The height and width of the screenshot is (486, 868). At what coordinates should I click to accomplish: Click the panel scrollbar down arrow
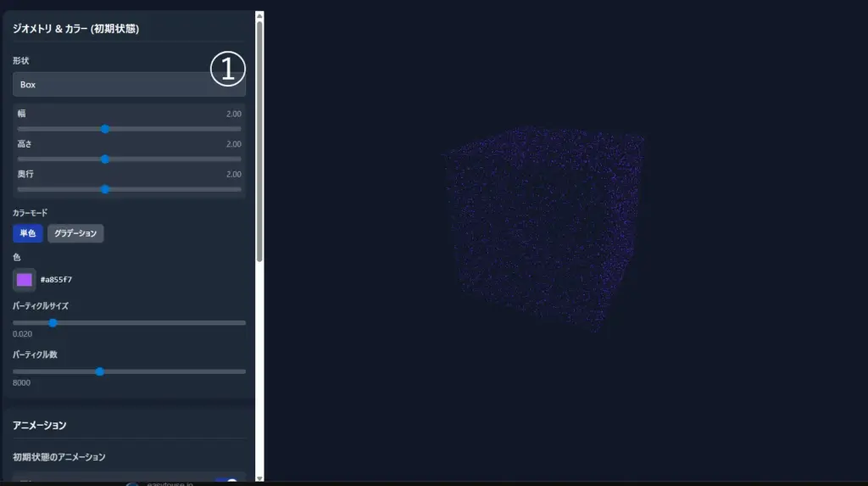click(x=259, y=476)
